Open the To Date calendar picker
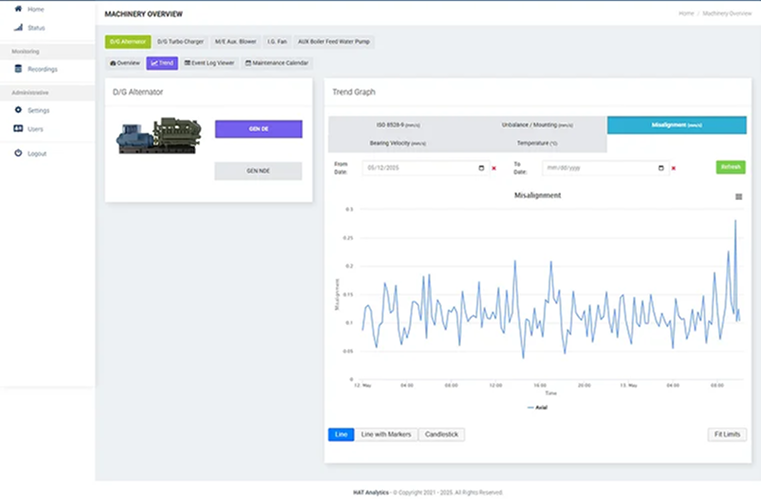This screenshot has height=499, width=761. [x=661, y=168]
